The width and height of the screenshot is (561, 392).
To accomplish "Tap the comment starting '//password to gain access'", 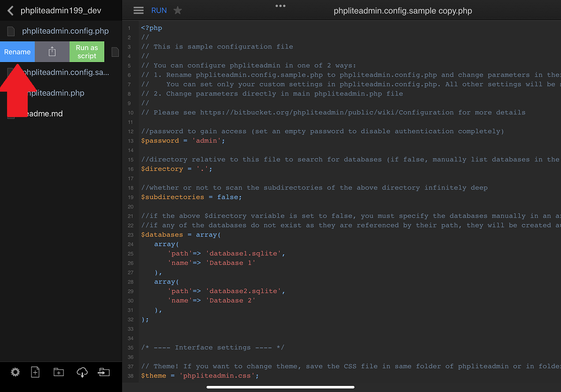I will pos(322,132).
